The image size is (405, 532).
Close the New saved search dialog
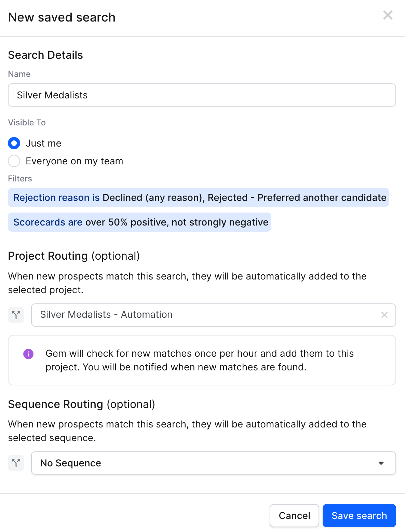[x=388, y=15]
